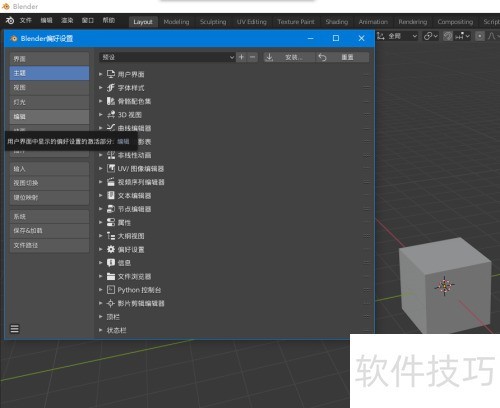Open the pivot point dropdown in viewport header
Image resolution: width=500 pixels, height=408 pixels.
pos(430,36)
